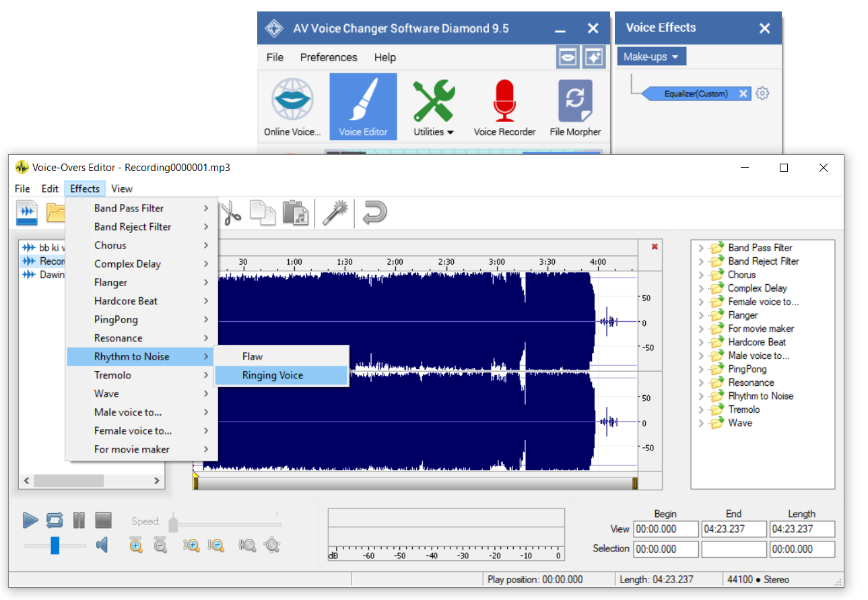Expand Band Pass Filter submenu in Effects

tap(141, 208)
